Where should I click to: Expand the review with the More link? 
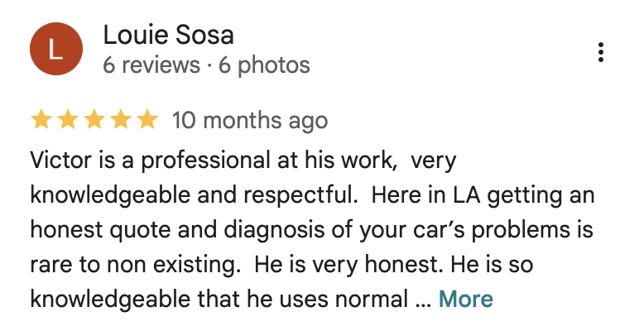pos(465,299)
